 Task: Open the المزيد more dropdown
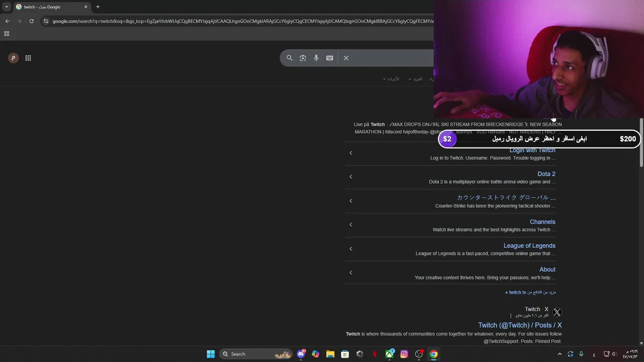click(415, 79)
